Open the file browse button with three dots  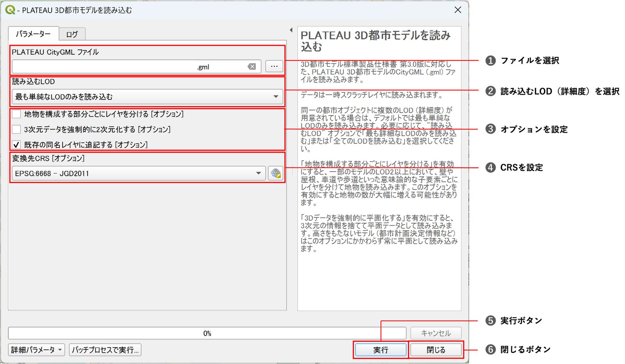pyautogui.click(x=274, y=66)
